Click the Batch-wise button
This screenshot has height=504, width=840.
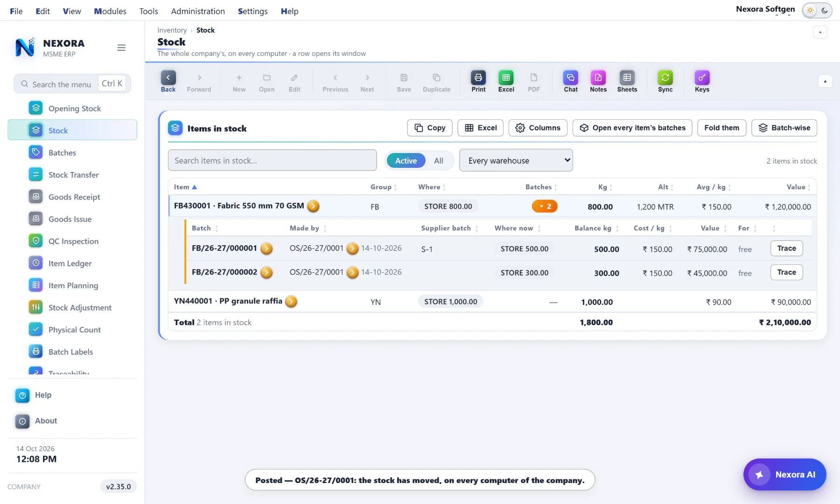(784, 128)
